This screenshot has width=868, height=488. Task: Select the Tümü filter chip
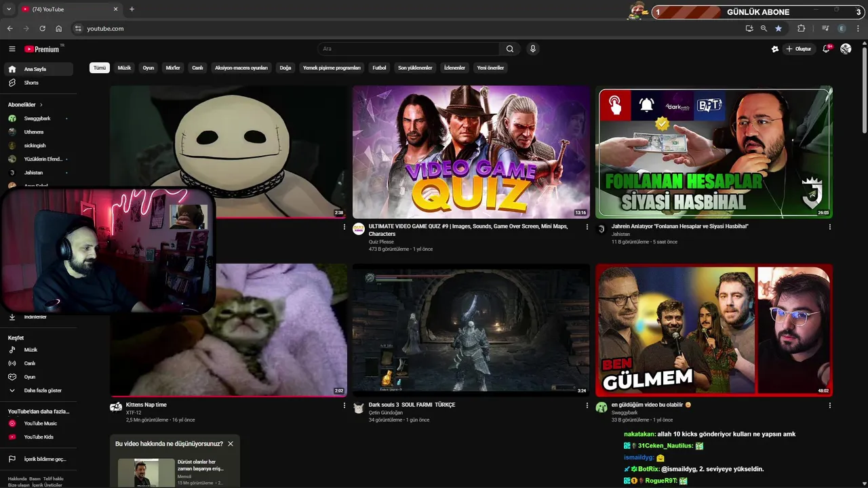tap(100, 68)
